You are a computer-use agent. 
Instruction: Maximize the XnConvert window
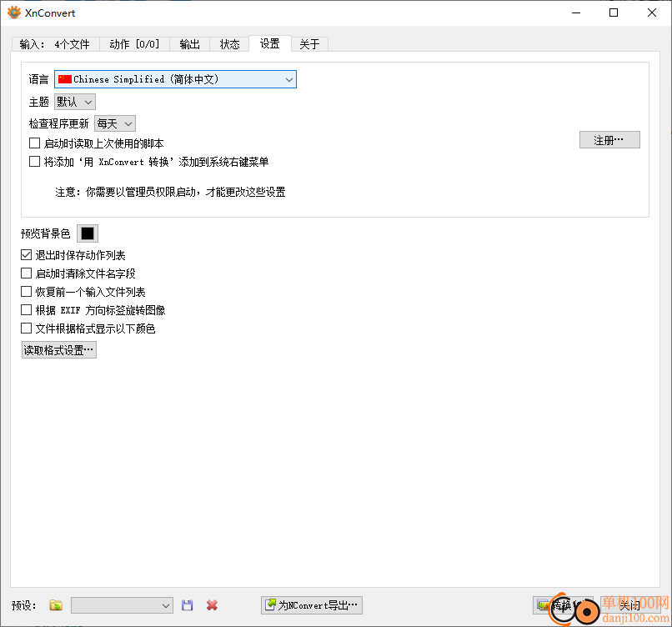point(614,13)
